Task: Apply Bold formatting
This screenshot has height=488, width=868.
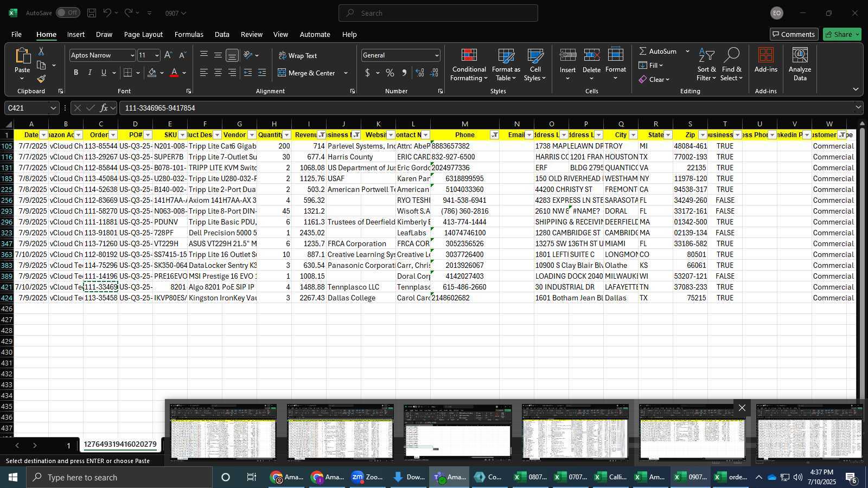Action: [x=76, y=73]
